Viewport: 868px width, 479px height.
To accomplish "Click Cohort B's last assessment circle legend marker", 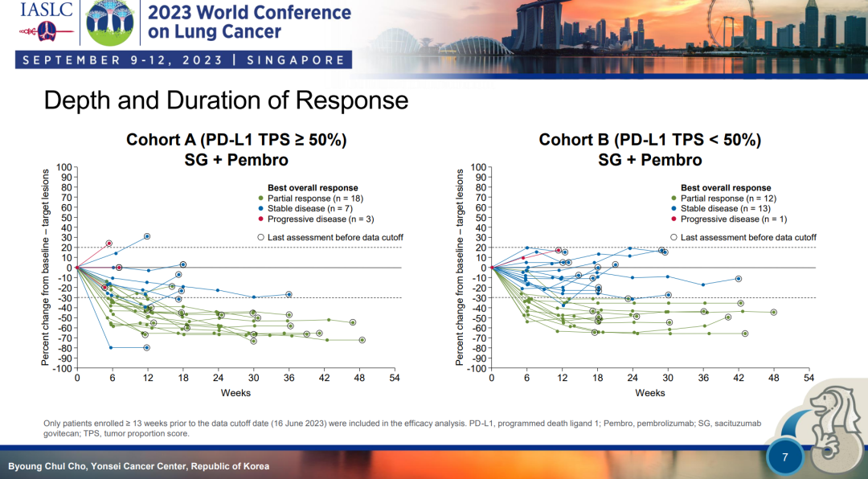I will (674, 237).
